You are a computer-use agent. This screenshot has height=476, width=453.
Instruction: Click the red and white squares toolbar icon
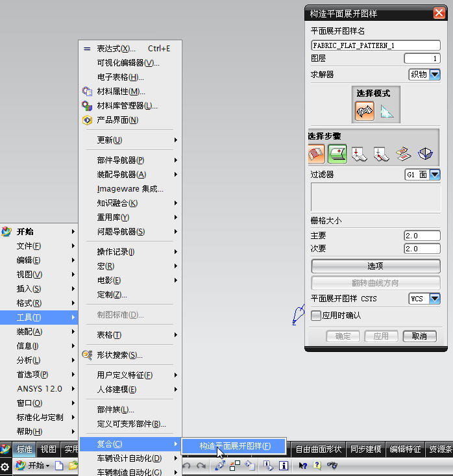tap(235, 466)
